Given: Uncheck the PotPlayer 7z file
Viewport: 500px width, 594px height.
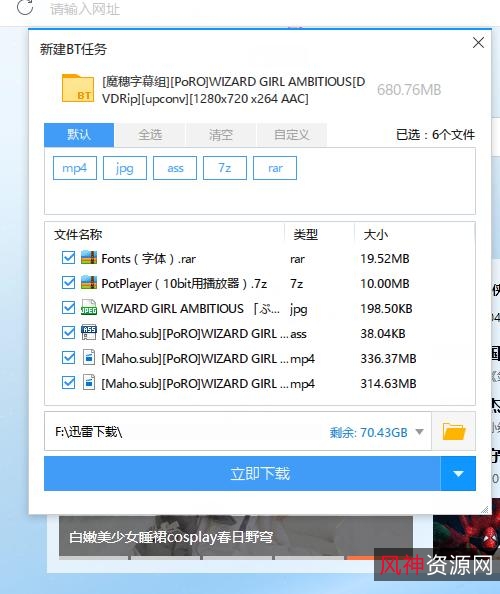Looking at the screenshot, I should 69,283.
